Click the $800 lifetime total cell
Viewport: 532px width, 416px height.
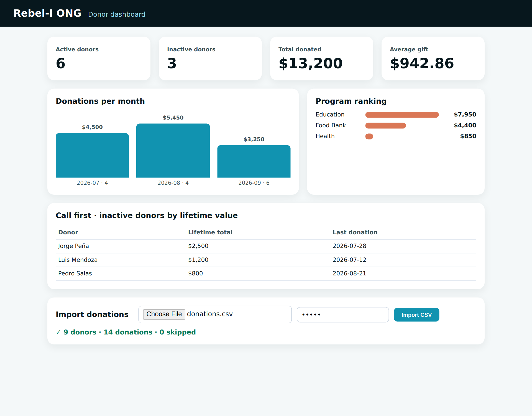tap(195, 273)
